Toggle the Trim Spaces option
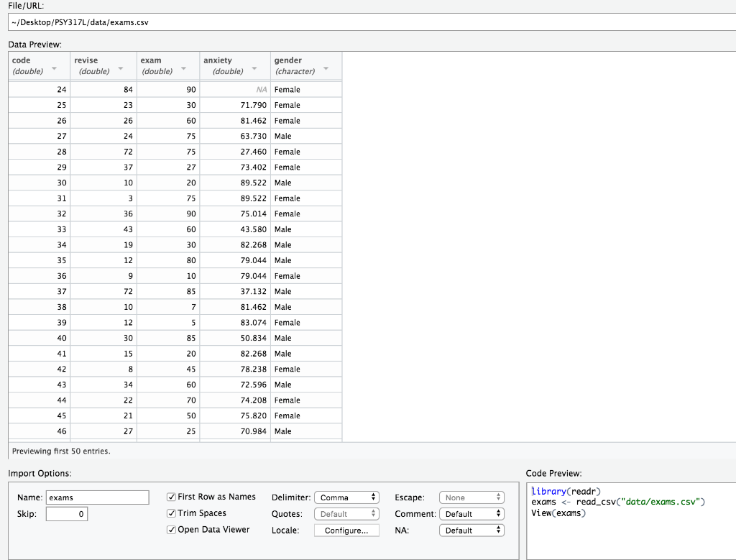 (x=171, y=513)
